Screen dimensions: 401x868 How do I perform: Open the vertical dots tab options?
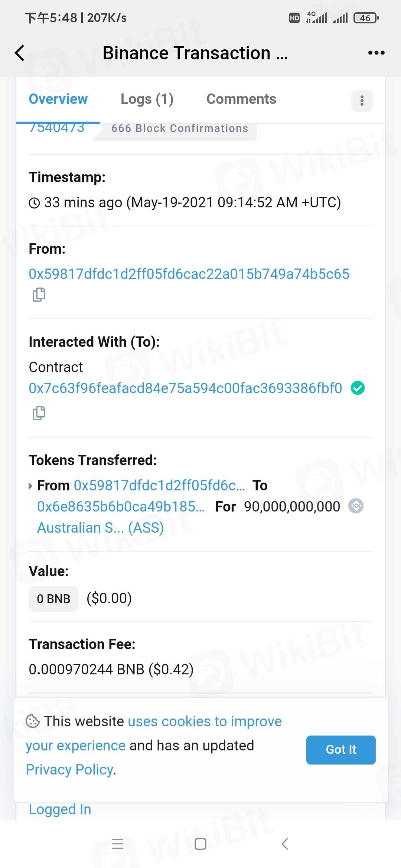click(362, 101)
